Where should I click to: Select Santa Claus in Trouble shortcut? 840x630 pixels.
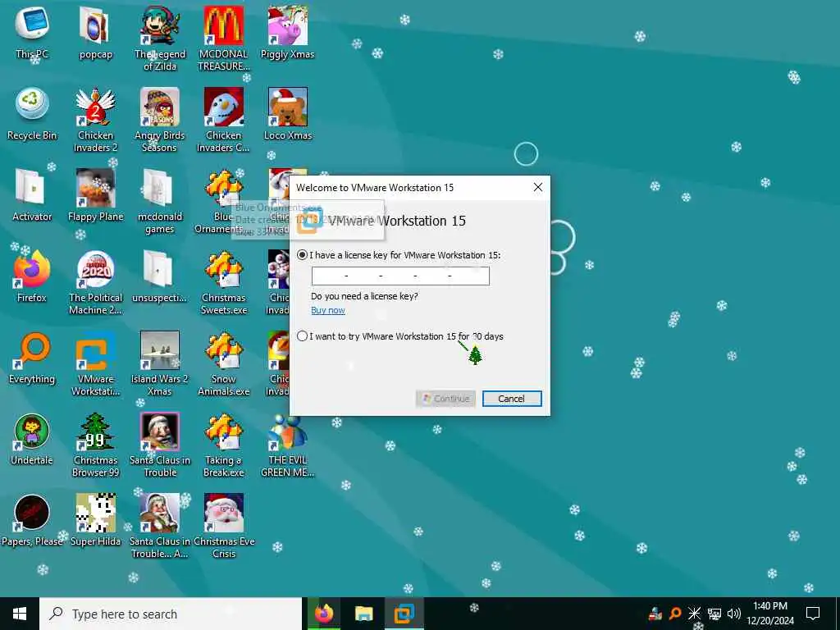coord(160,445)
